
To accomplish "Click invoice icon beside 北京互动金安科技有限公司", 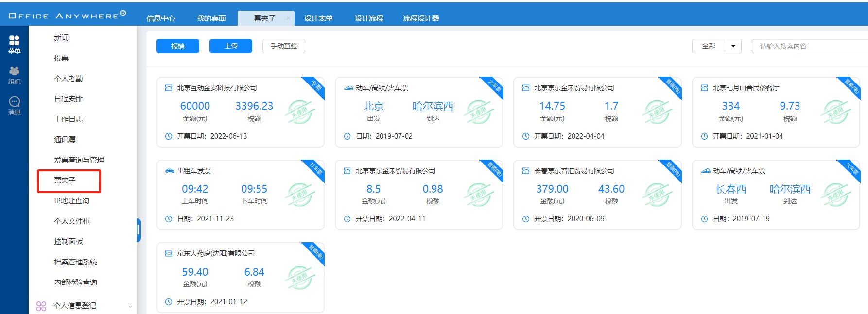I will pyautogui.click(x=169, y=88).
